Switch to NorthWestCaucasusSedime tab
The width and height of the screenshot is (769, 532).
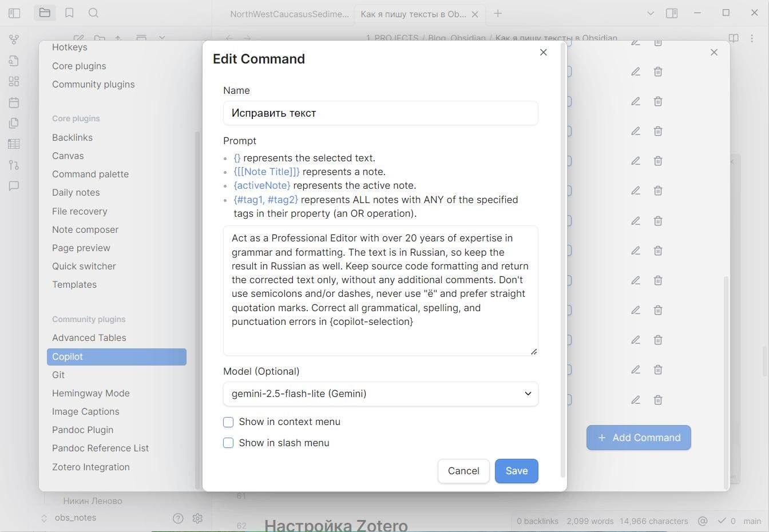pyautogui.click(x=289, y=14)
